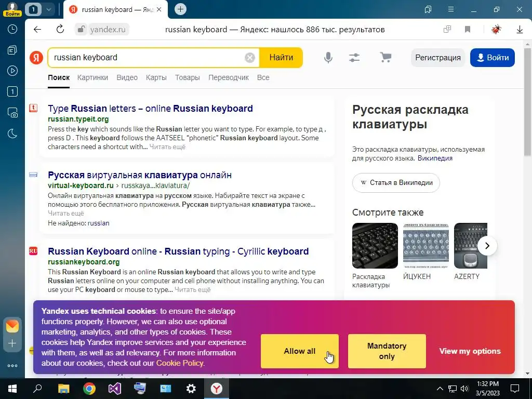This screenshot has width=532, height=399.
Task: Switch to the Товары tab
Action: [187, 77]
